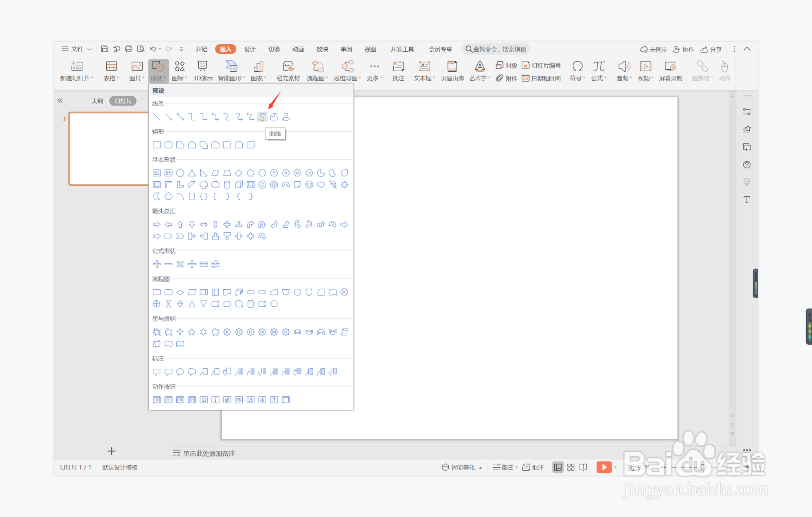Switch to the 大纲 outline tab

coord(97,101)
